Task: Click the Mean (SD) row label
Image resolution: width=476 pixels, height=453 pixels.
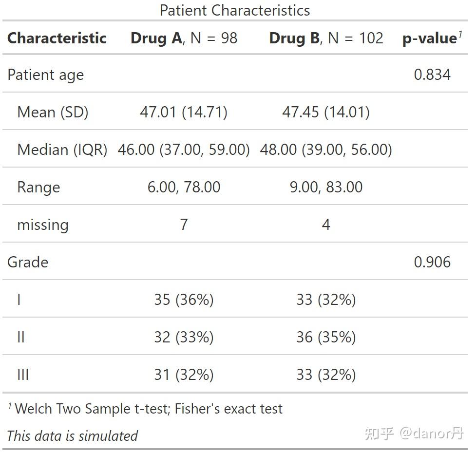Action: tap(53, 113)
